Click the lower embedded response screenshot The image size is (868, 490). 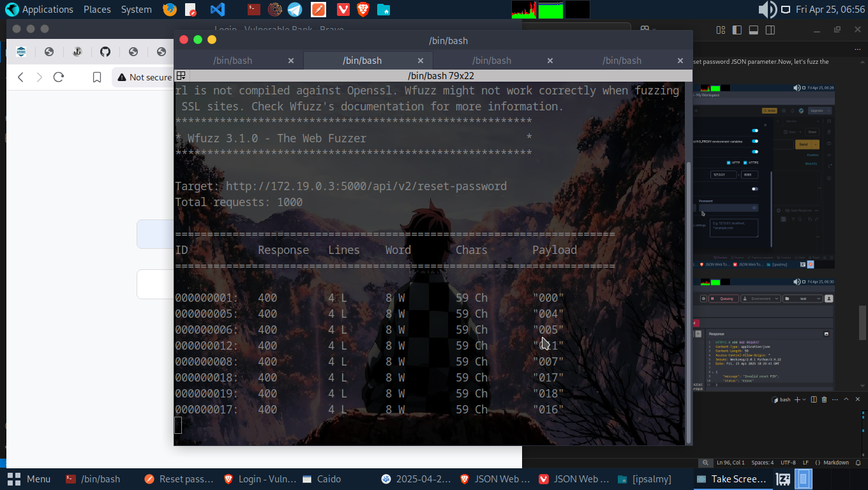pyautogui.click(x=765, y=334)
